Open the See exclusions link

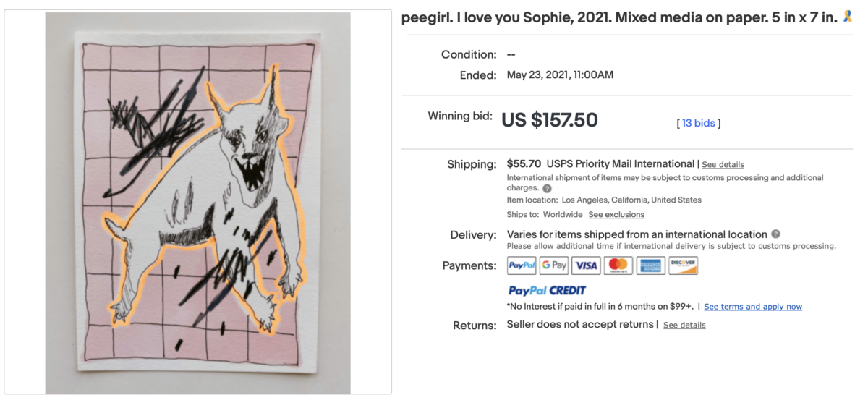coord(616,215)
